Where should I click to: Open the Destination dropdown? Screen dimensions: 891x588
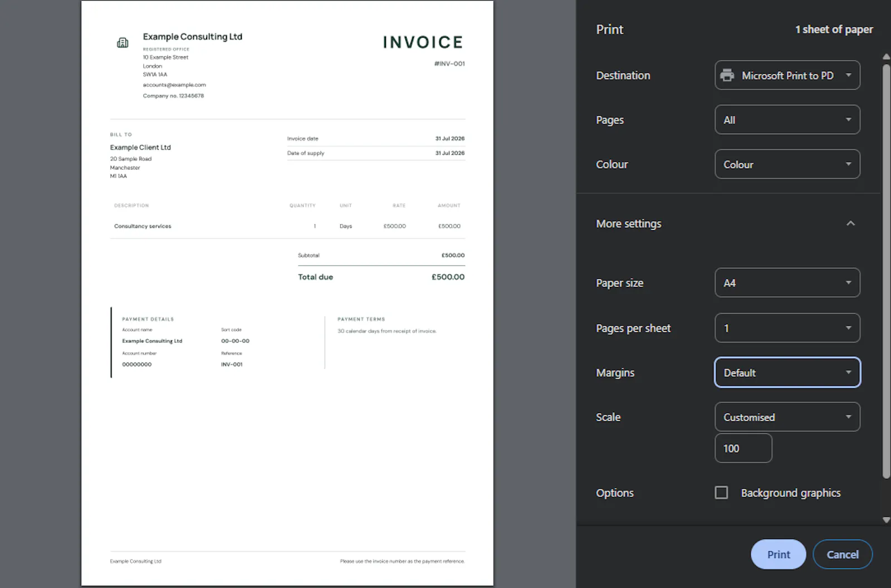[787, 75]
